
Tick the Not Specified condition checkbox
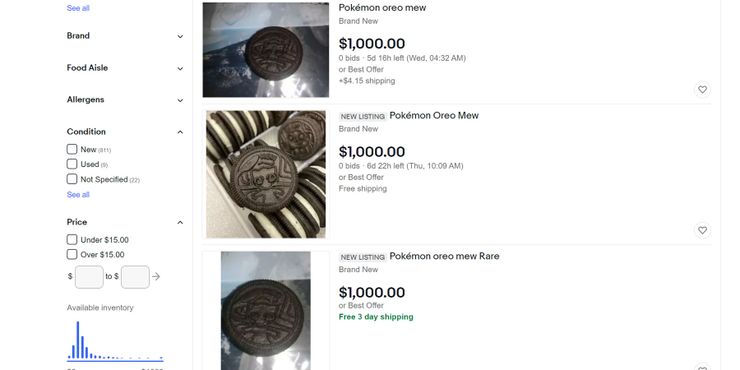[x=72, y=179]
